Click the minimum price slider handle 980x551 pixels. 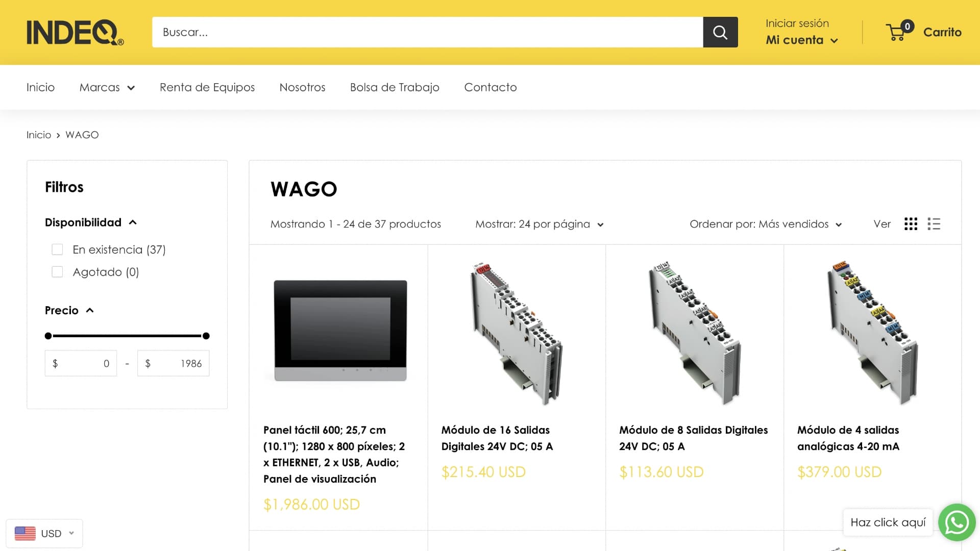coord(48,336)
